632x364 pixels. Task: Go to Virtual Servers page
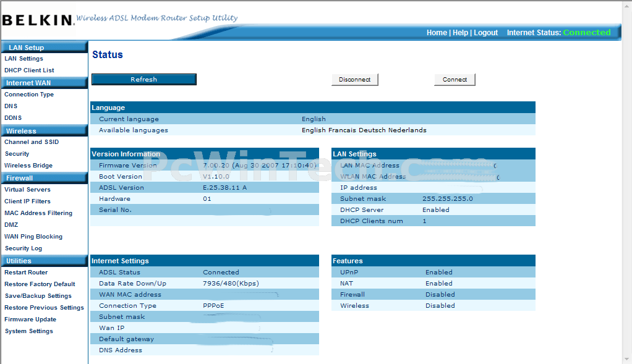tap(27, 189)
